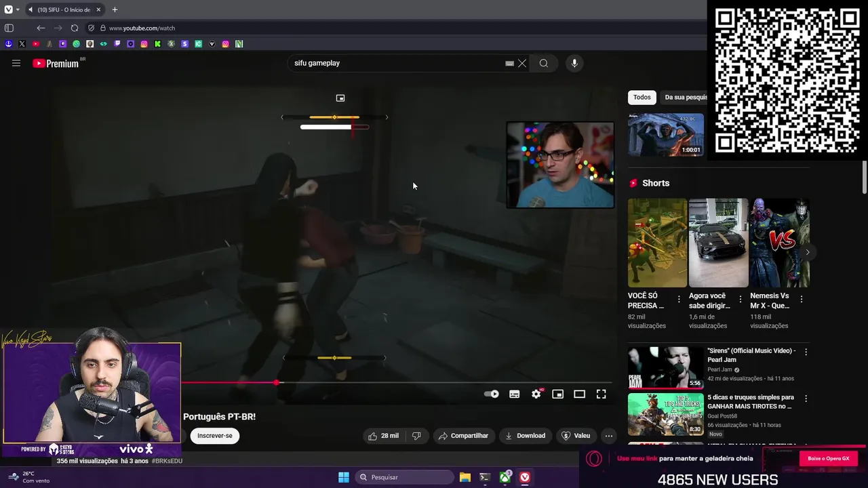Viewport: 868px width, 488px height.
Task: Show next Shorts with arrow
Action: pyautogui.click(x=807, y=252)
